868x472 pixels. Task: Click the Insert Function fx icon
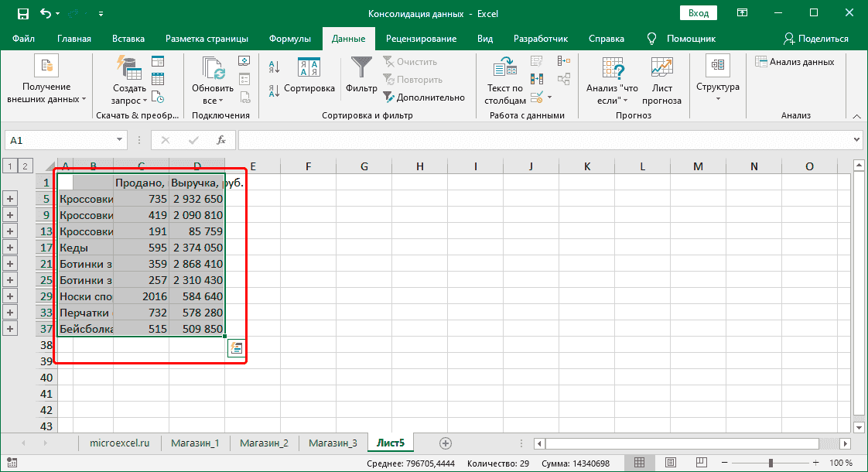(221, 140)
